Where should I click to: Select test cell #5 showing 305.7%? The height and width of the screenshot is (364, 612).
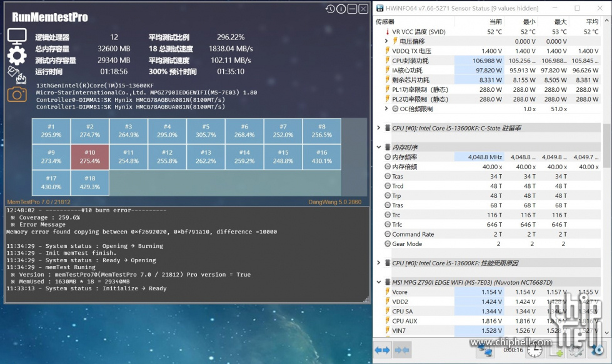click(206, 130)
